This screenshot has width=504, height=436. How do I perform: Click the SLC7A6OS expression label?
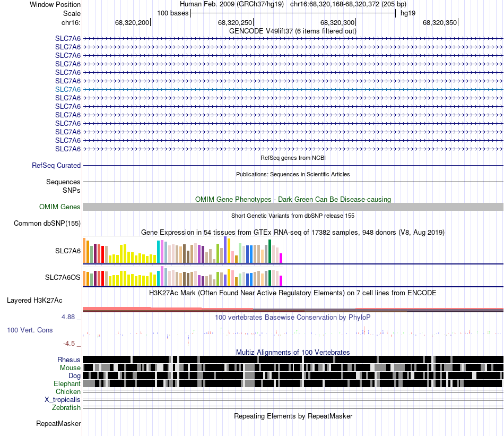click(63, 277)
